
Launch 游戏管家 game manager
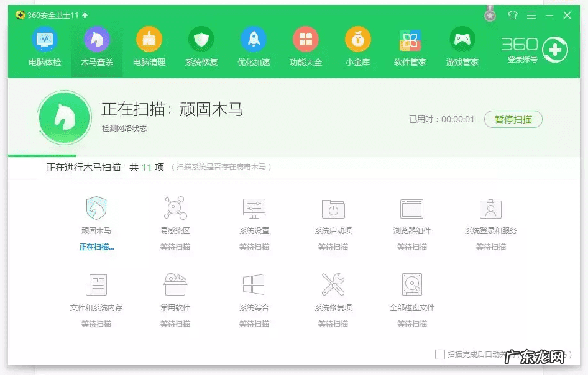(x=462, y=47)
